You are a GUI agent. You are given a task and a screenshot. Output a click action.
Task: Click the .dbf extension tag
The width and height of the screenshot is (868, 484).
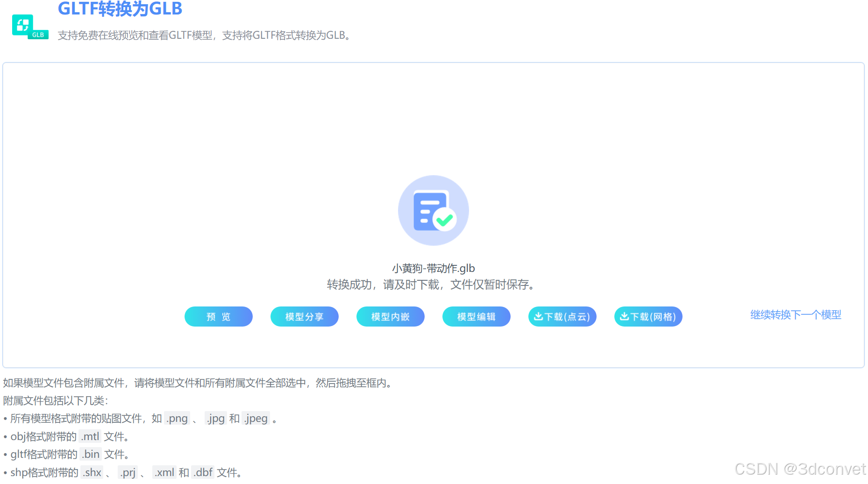[x=203, y=472]
